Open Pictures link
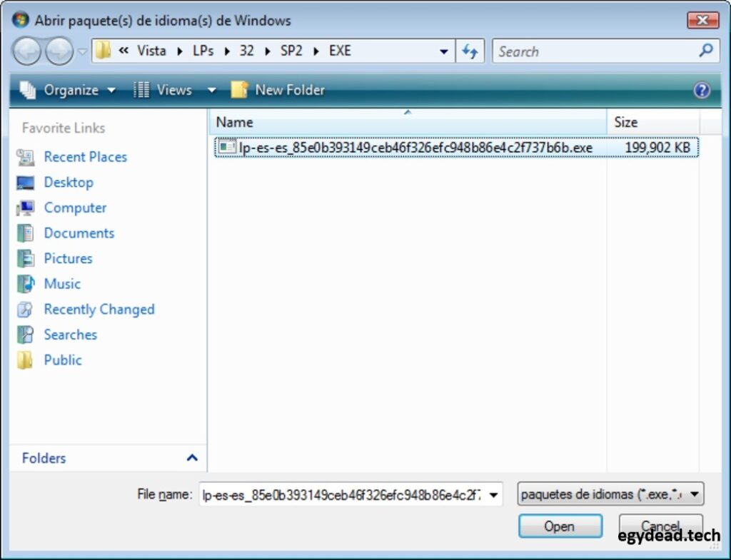The height and width of the screenshot is (560, 731). pos(68,258)
